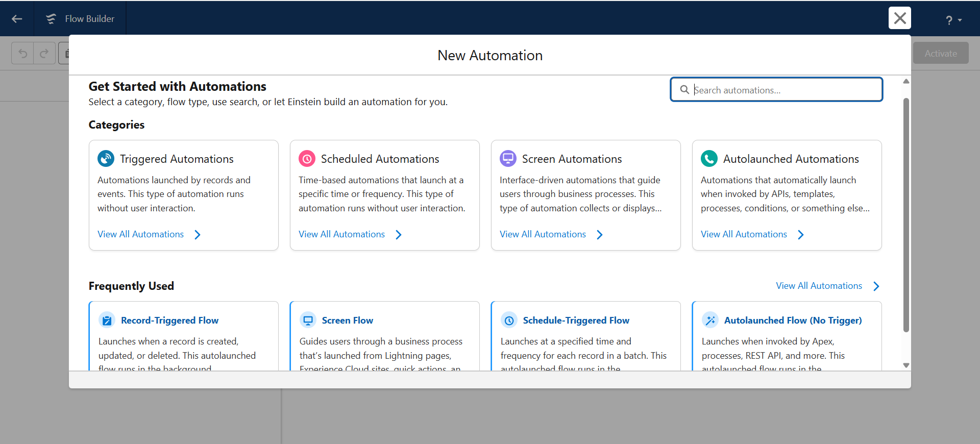
Task: Click View All Automations beside Frequently Used
Action: point(819,286)
